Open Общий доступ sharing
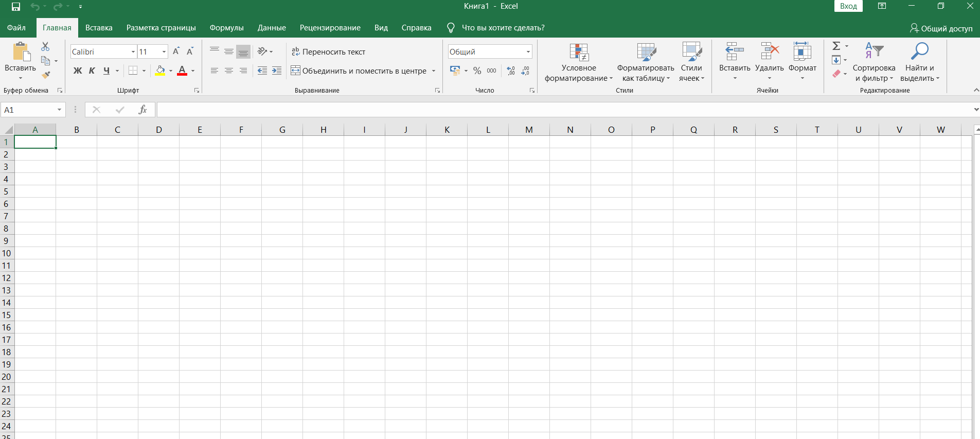Screen dimensions: 980x439 tap(941, 28)
